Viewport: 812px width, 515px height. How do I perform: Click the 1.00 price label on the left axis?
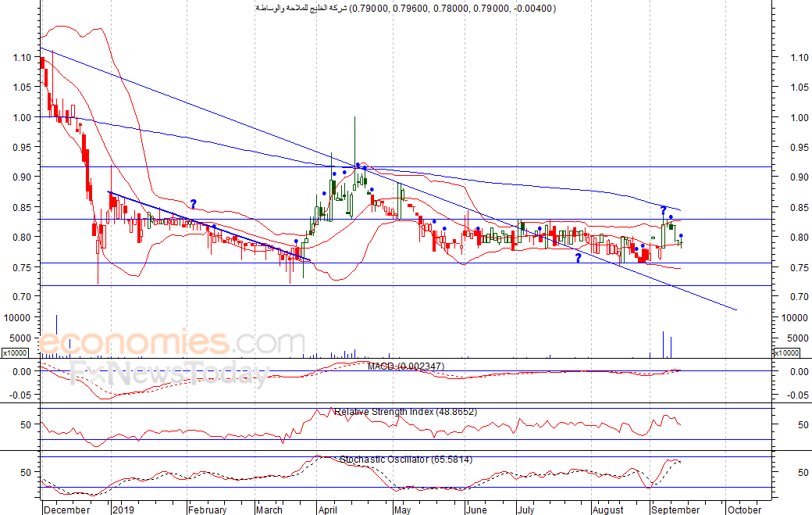point(23,117)
